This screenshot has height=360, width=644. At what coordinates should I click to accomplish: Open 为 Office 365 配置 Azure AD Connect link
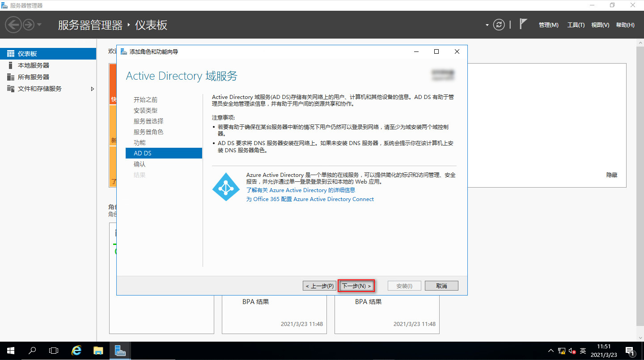point(310,199)
